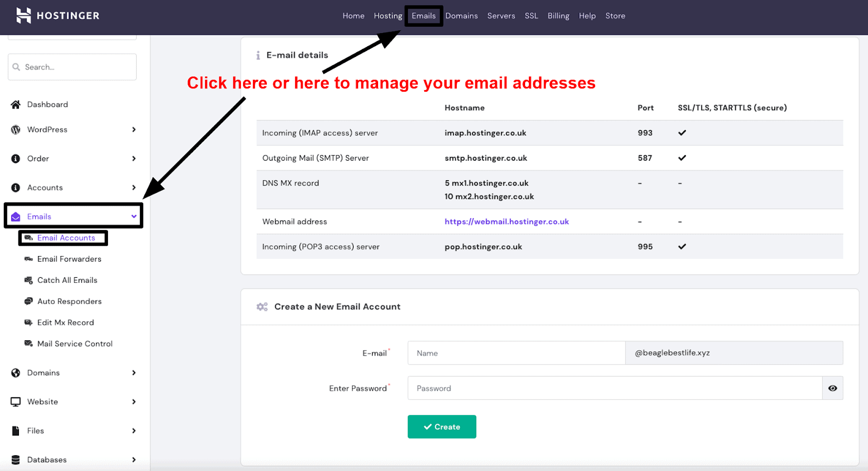Toggle password visibility with the eye icon
This screenshot has height=471, width=868.
(833, 388)
